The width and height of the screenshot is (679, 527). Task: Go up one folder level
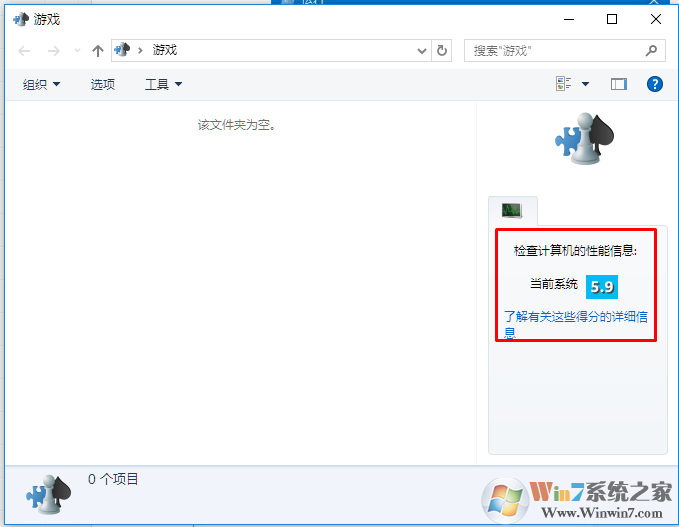coord(98,51)
